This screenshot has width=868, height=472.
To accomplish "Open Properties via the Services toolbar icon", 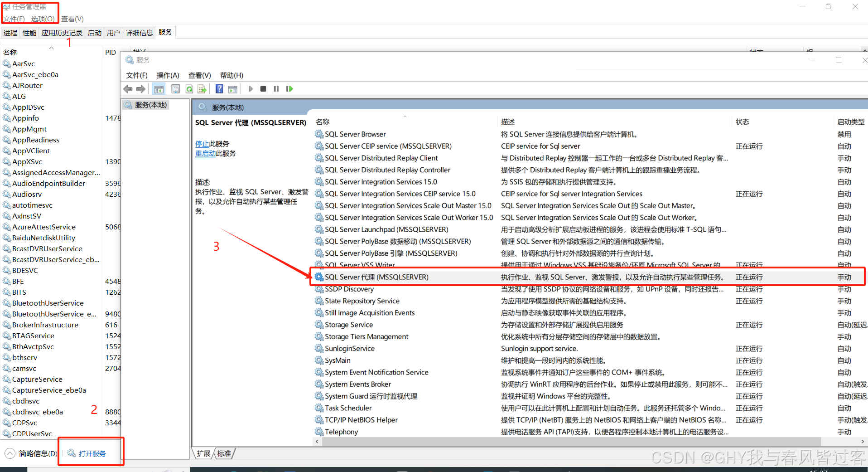I will click(x=176, y=89).
